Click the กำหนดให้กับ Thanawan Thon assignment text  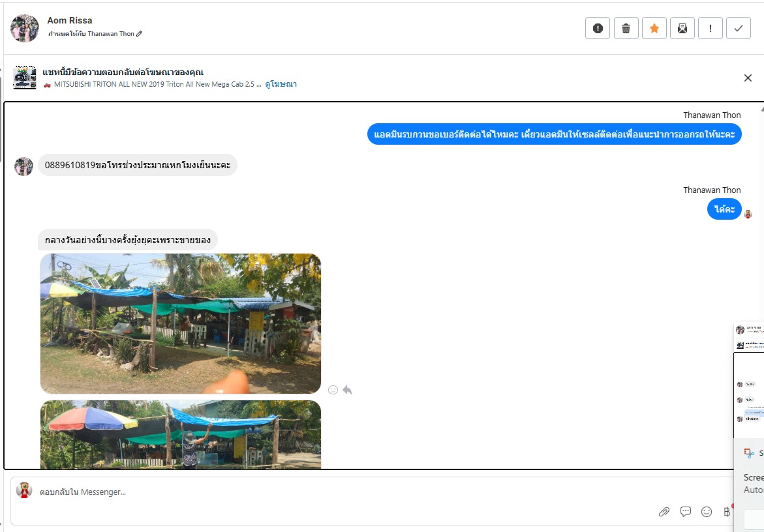[x=91, y=34]
